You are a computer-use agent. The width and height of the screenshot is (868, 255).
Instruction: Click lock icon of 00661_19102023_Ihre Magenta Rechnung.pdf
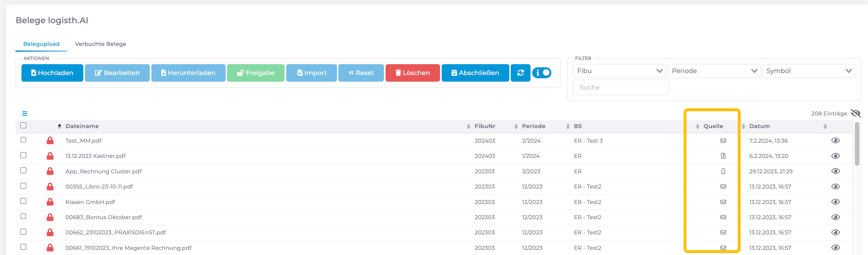click(x=50, y=248)
